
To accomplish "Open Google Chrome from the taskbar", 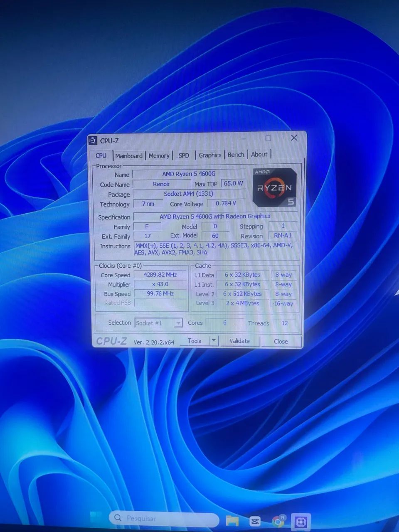I will (x=278, y=521).
